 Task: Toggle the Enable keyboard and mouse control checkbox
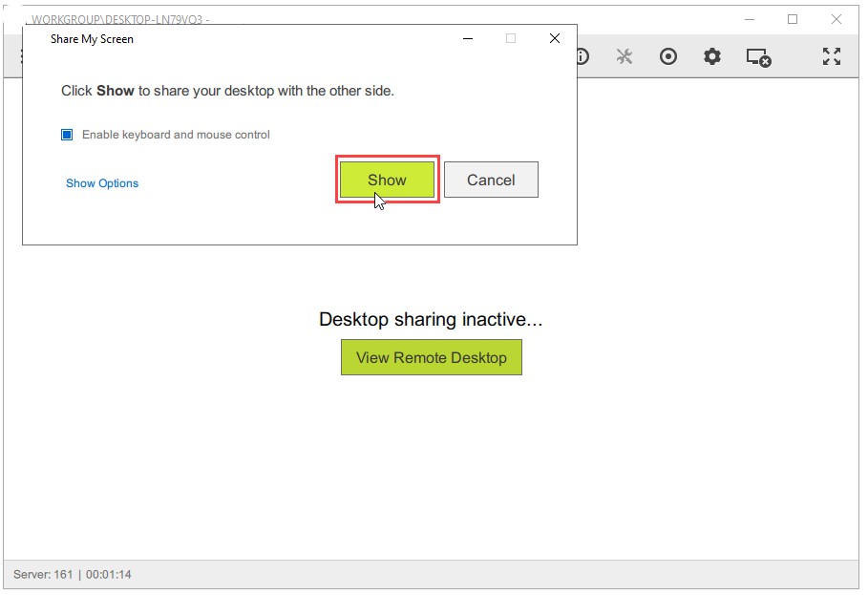coord(66,135)
